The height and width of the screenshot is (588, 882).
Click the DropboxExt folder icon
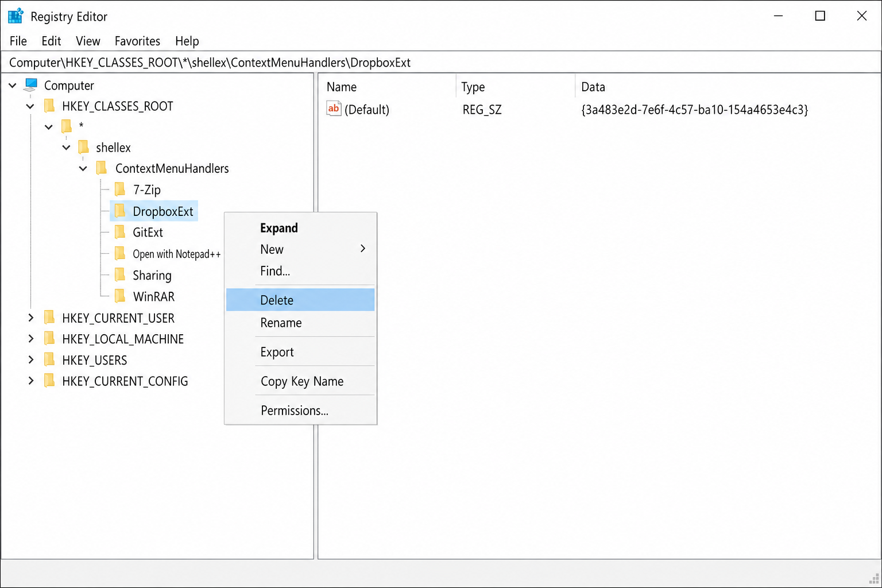(x=120, y=211)
